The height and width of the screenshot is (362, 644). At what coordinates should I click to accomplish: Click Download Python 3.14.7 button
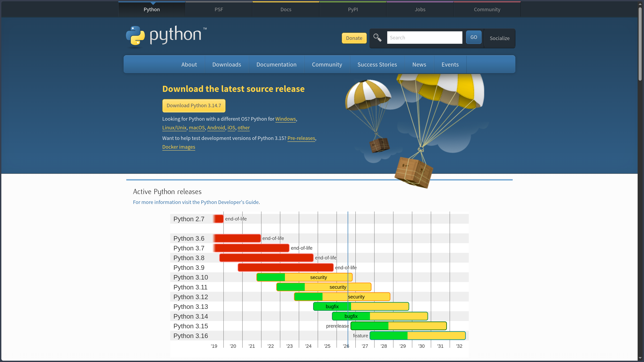[194, 105]
